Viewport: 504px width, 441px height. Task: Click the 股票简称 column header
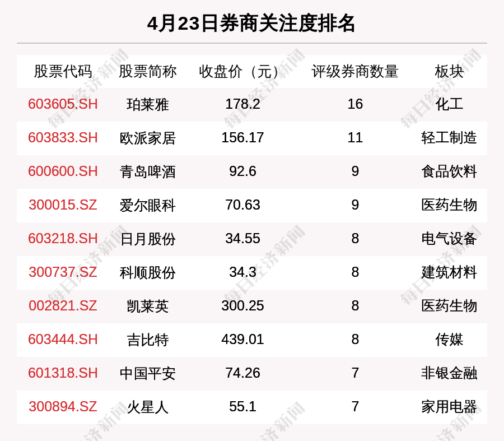[x=147, y=71]
